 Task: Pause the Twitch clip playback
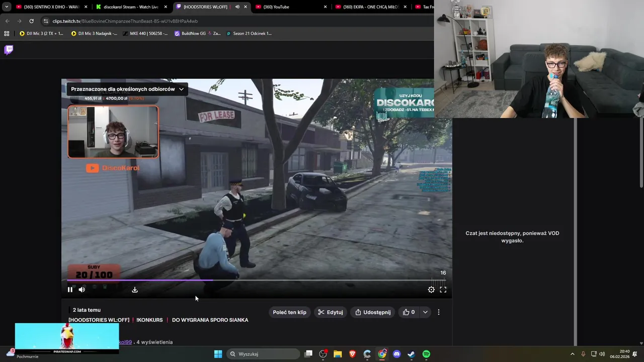click(70, 290)
